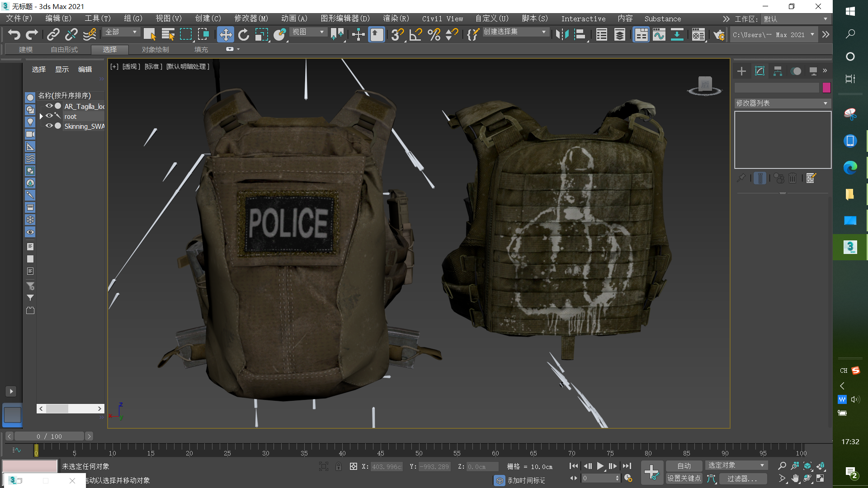Click the Undo arrow icon
The image size is (868, 488).
14,34
